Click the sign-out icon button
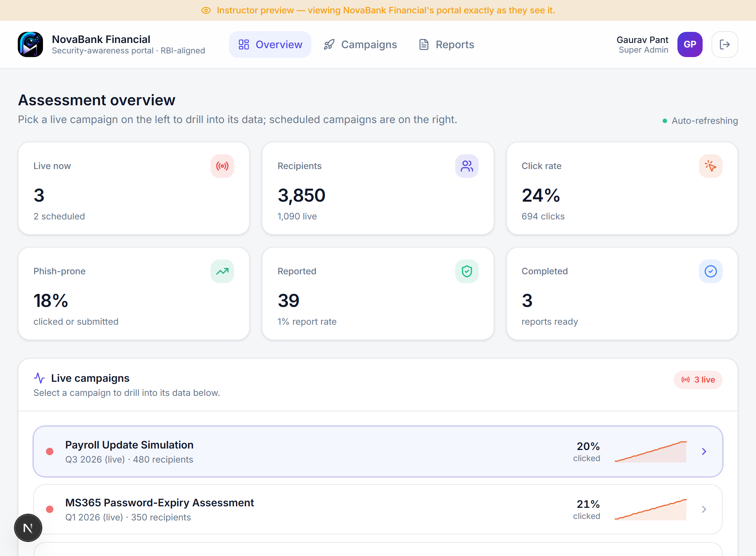This screenshot has height=556, width=756. (x=725, y=44)
